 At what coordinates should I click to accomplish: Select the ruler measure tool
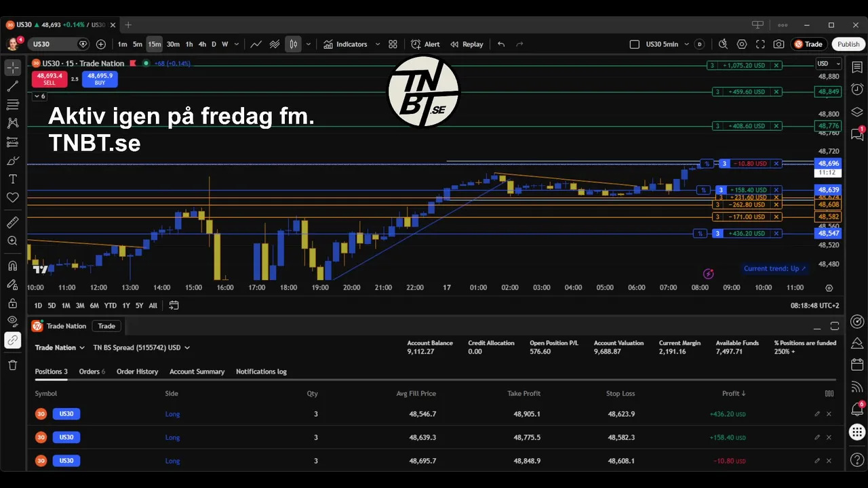(x=12, y=222)
